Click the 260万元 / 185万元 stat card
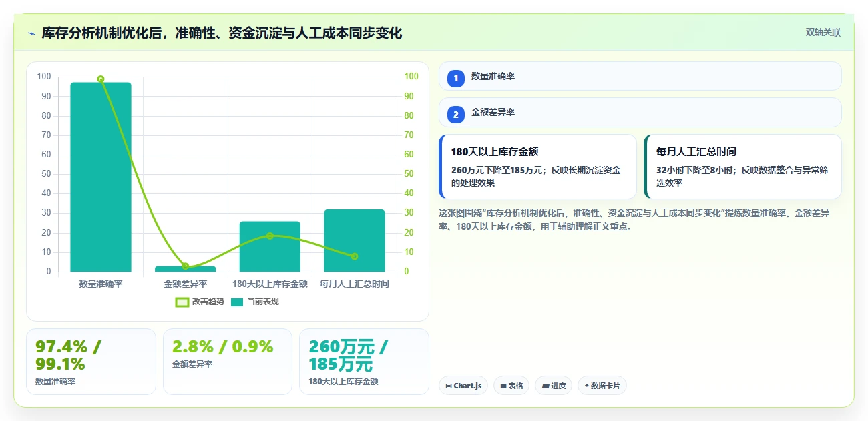 [364, 362]
